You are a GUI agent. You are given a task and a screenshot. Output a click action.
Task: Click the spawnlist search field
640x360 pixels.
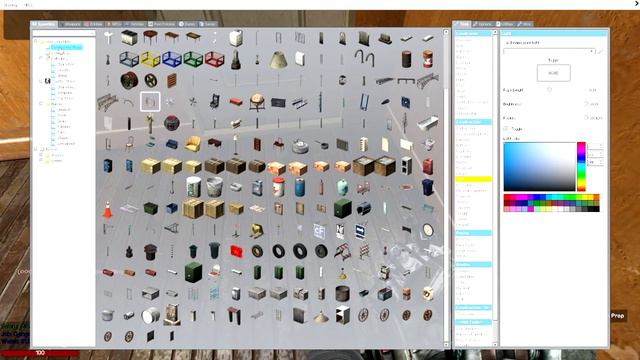click(x=63, y=33)
